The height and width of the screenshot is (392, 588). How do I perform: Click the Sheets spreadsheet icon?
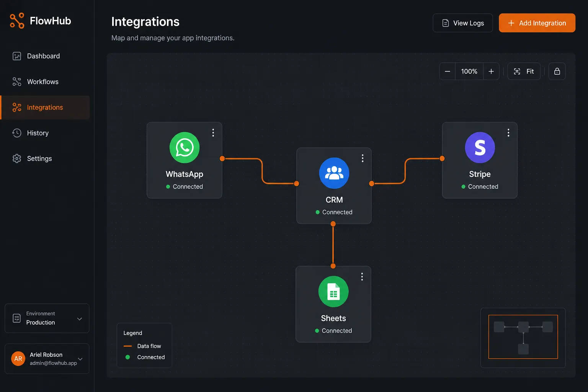(x=333, y=292)
